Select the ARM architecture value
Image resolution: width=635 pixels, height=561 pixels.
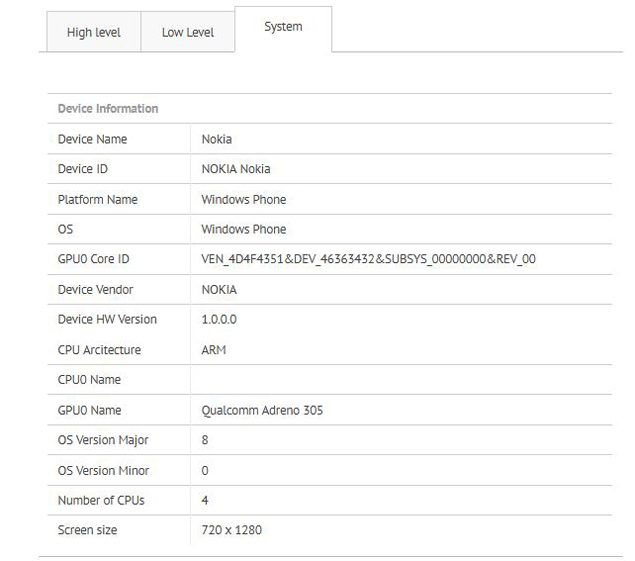pyautogui.click(x=214, y=350)
